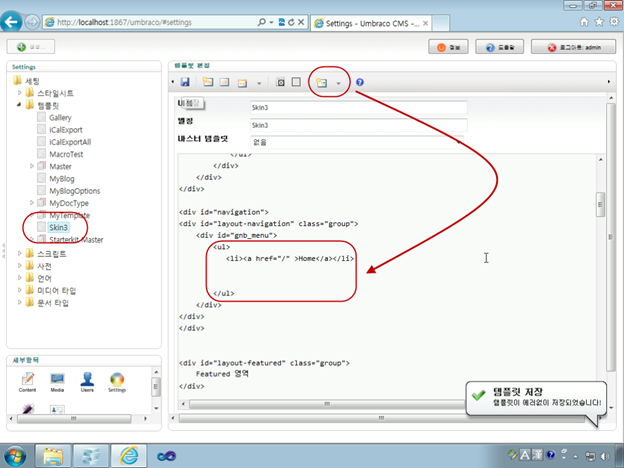Click the green create button at top left
This screenshot has height=468, width=624.
point(31,47)
